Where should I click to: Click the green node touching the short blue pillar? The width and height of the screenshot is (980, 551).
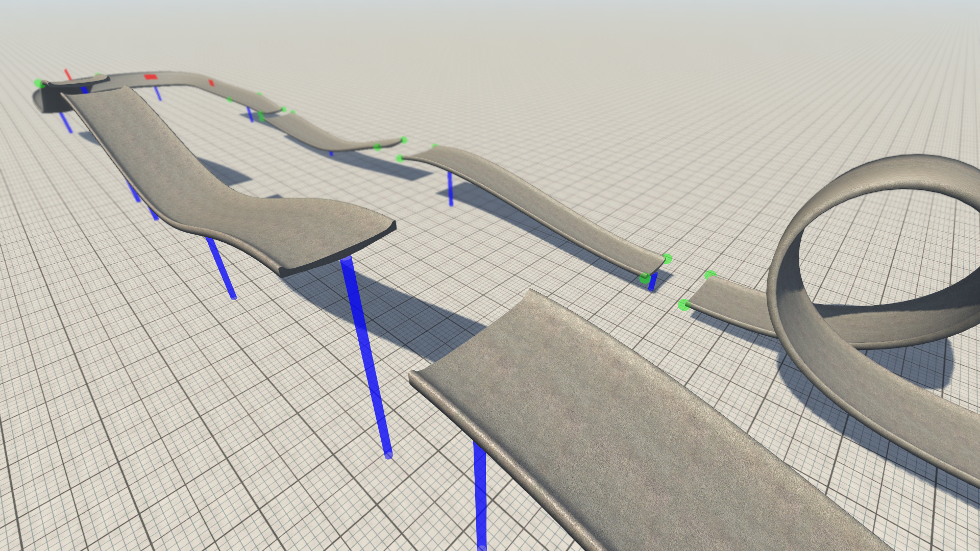[645, 278]
